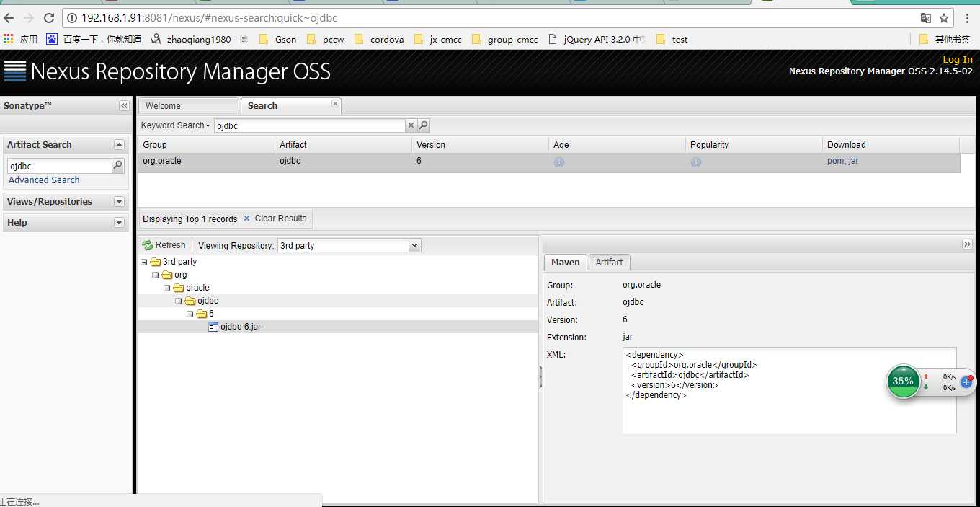
Task: Sort by Artifact column header
Action: pos(343,145)
